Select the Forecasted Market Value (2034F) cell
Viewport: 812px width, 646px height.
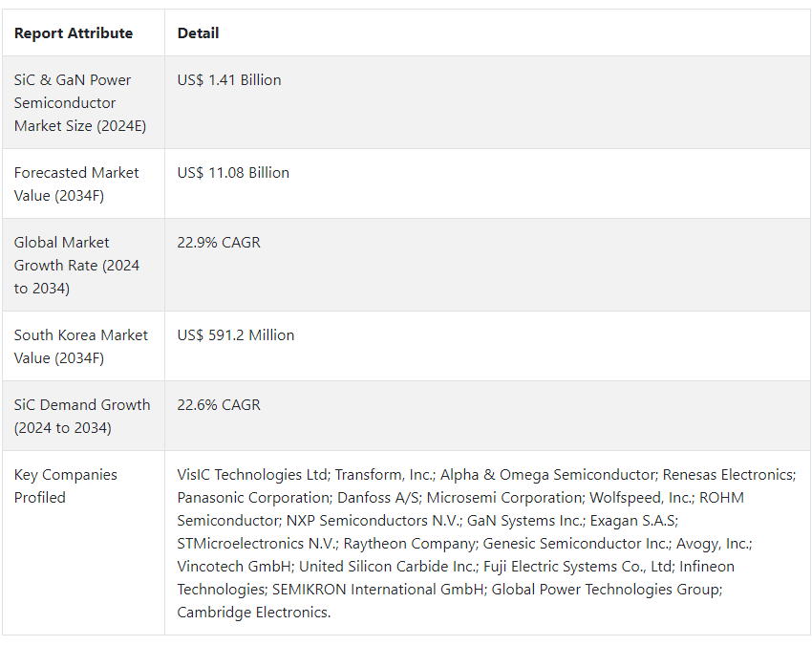click(83, 183)
